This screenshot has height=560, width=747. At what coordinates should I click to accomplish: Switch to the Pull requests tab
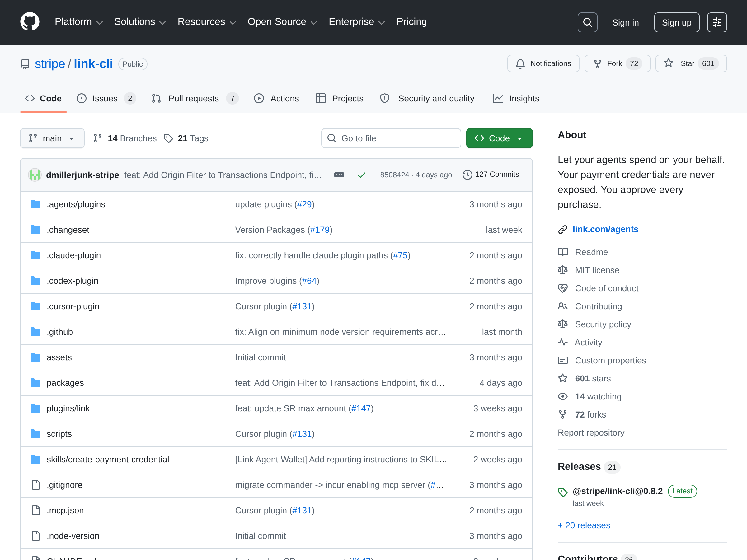195,99
